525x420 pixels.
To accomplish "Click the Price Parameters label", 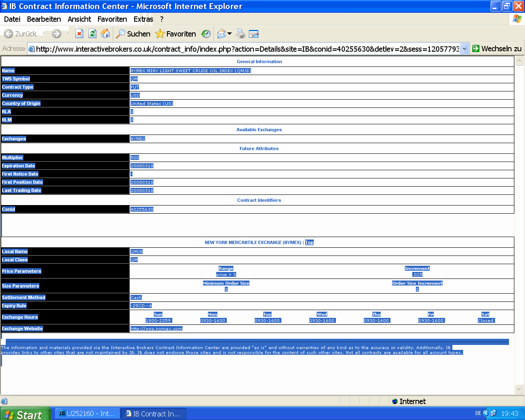I will (21, 271).
